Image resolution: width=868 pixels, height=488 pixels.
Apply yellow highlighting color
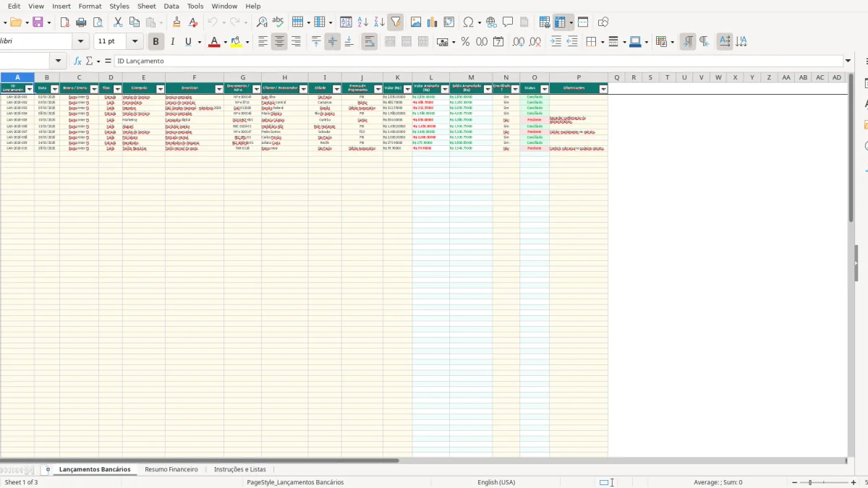236,42
